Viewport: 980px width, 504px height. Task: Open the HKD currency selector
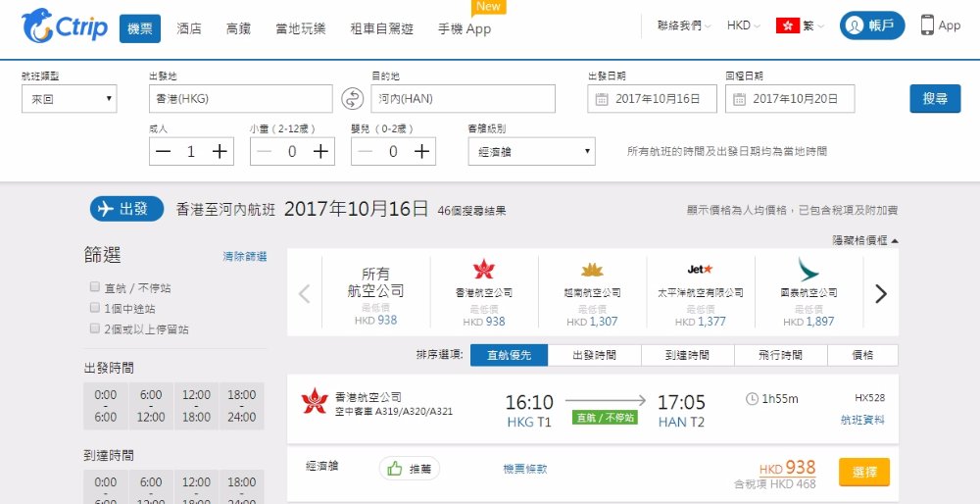[744, 26]
